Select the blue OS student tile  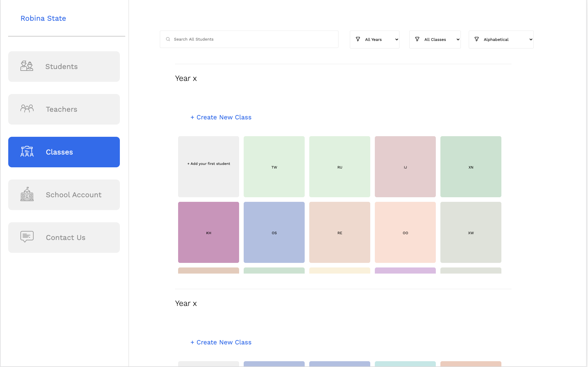tap(274, 232)
